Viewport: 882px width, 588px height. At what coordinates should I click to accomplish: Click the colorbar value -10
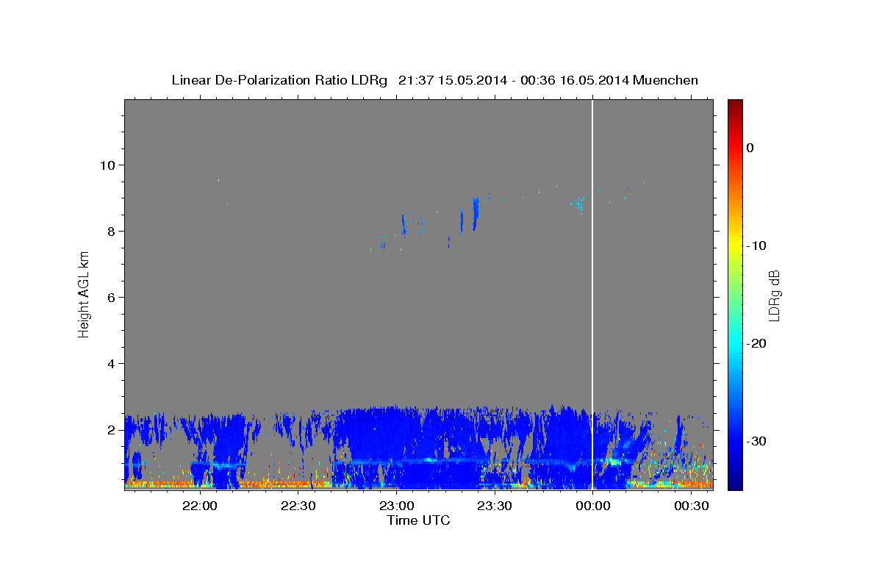click(x=756, y=245)
